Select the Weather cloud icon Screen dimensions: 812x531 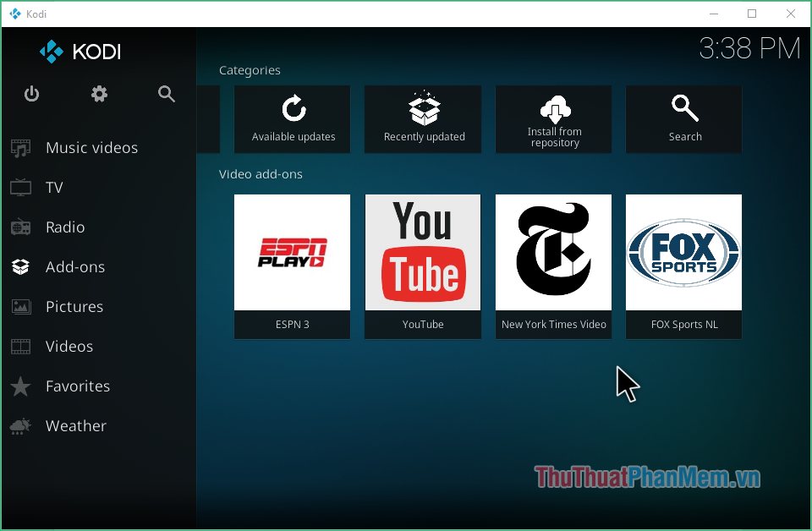(19, 425)
